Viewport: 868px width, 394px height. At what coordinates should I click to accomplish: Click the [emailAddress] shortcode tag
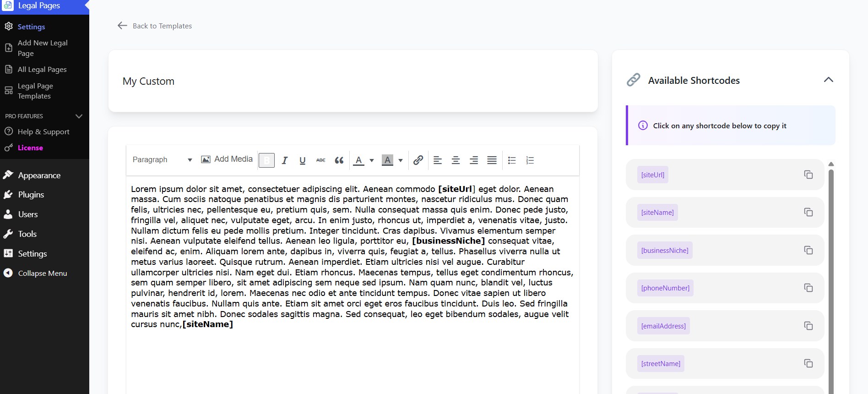(663, 326)
